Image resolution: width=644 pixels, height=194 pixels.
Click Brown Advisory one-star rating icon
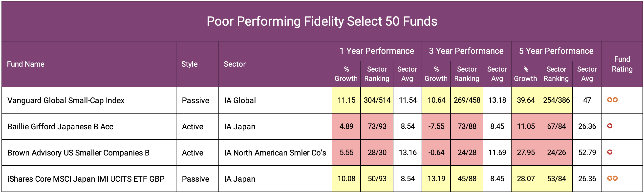point(610,152)
